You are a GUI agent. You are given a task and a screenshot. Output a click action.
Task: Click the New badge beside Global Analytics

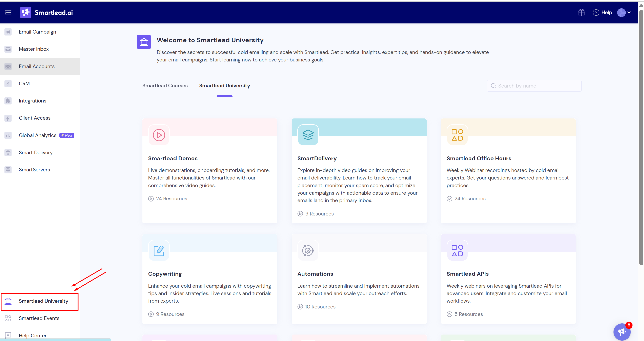tap(67, 135)
